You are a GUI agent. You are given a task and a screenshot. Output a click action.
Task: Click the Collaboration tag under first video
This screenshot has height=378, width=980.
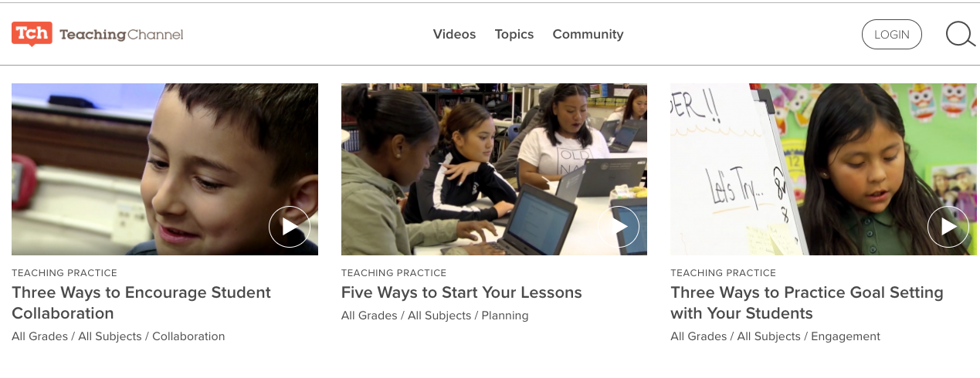tap(188, 336)
